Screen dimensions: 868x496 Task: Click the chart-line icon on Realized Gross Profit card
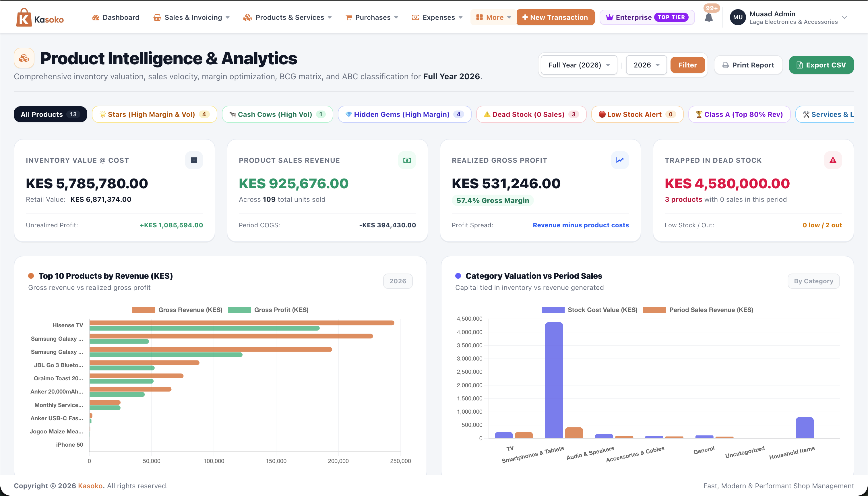pos(620,160)
